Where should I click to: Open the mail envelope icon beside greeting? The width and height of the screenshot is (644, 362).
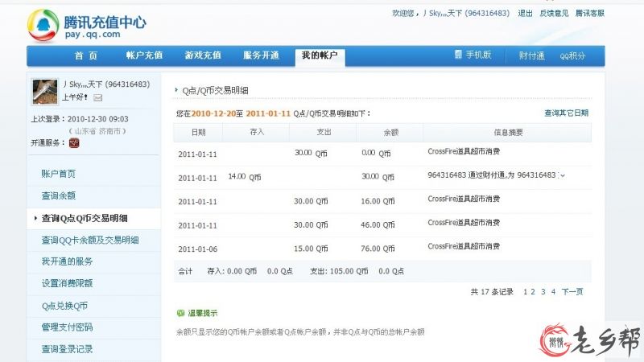[x=98, y=97]
